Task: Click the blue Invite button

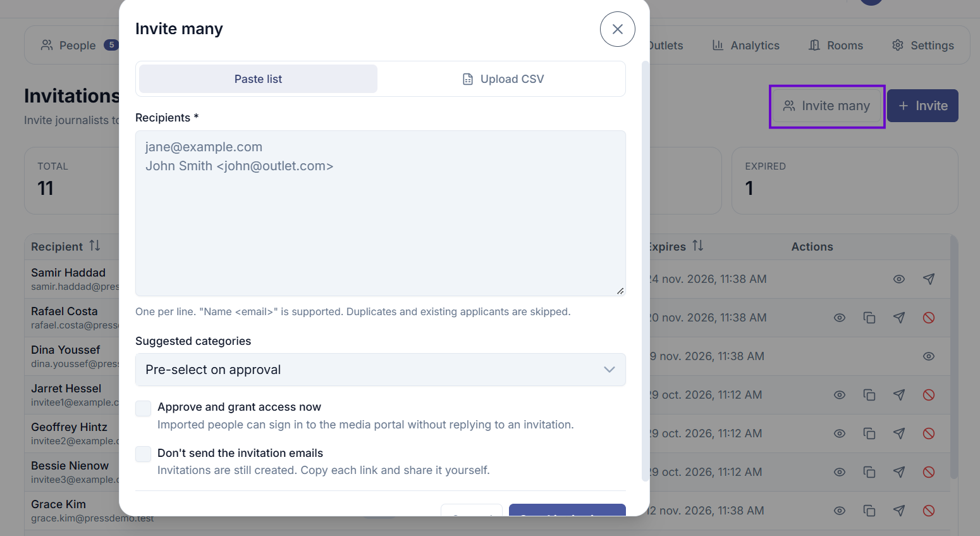Action: tap(923, 106)
